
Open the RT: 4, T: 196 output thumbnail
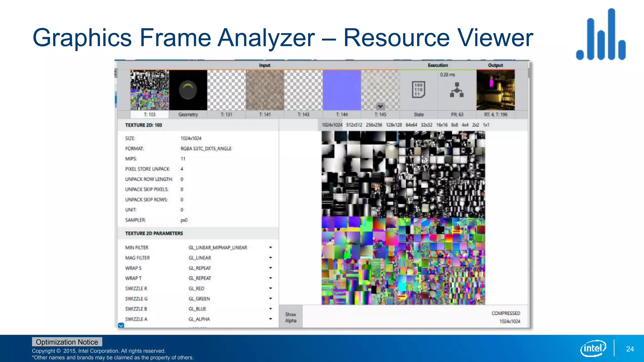496,90
